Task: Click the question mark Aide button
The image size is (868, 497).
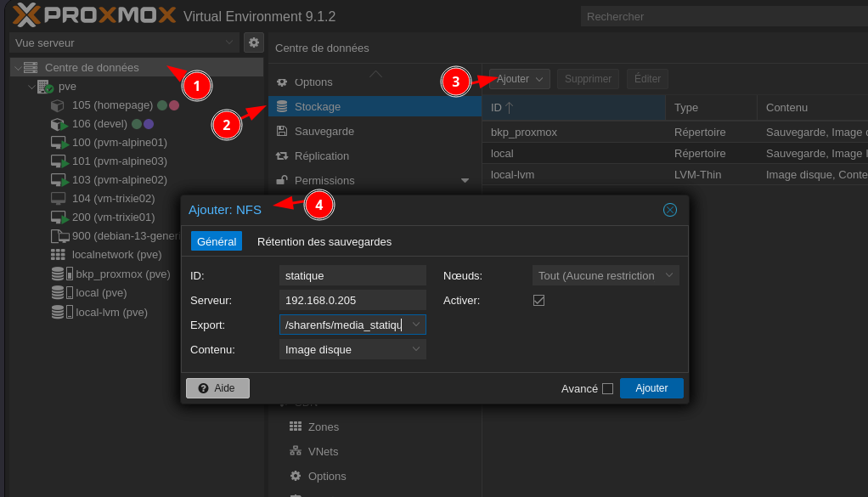Action: [217, 388]
